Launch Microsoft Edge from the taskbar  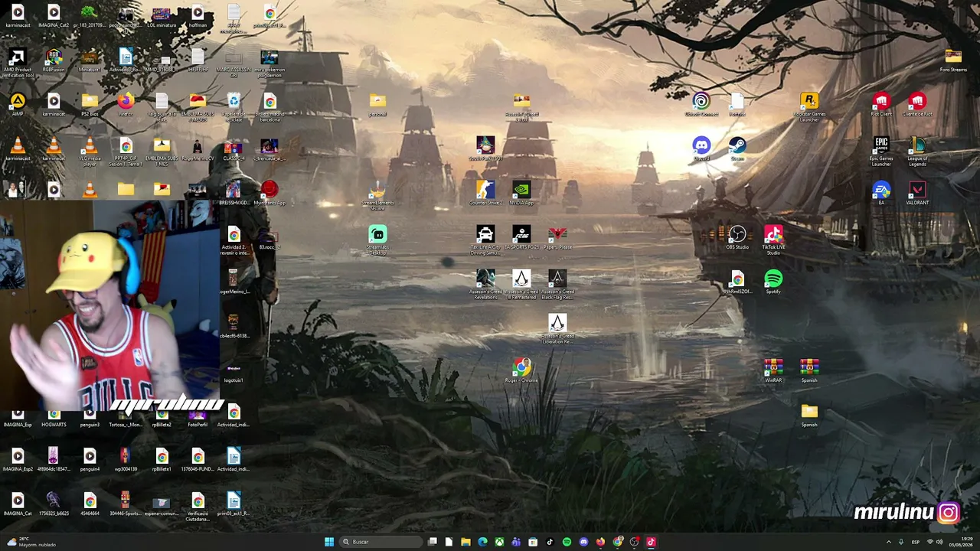pyautogui.click(x=482, y=542)
